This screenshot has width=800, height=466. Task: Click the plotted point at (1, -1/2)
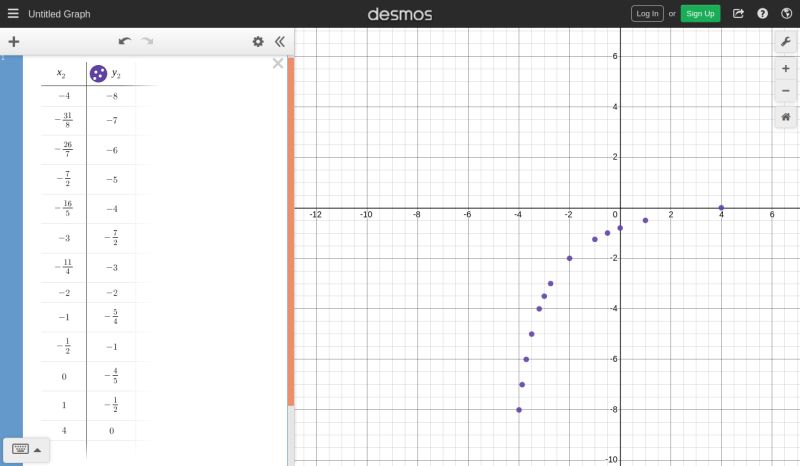[645, 220]
